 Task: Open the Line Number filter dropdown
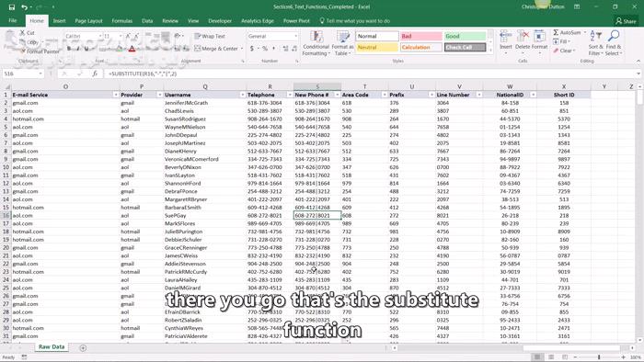pyautogui.click(x=479, y=95)
